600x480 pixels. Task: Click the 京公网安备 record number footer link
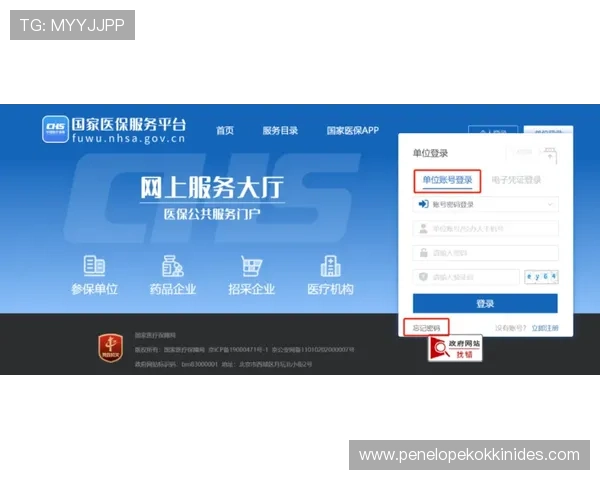(313, 349)
